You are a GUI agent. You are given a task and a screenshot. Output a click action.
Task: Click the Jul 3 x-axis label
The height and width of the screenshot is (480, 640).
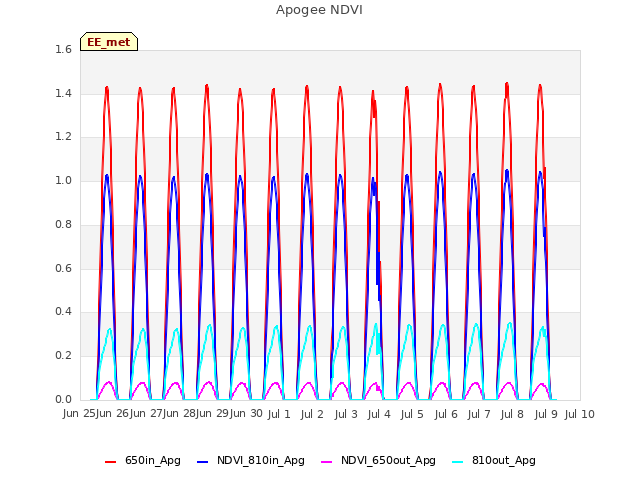[346, 414]
